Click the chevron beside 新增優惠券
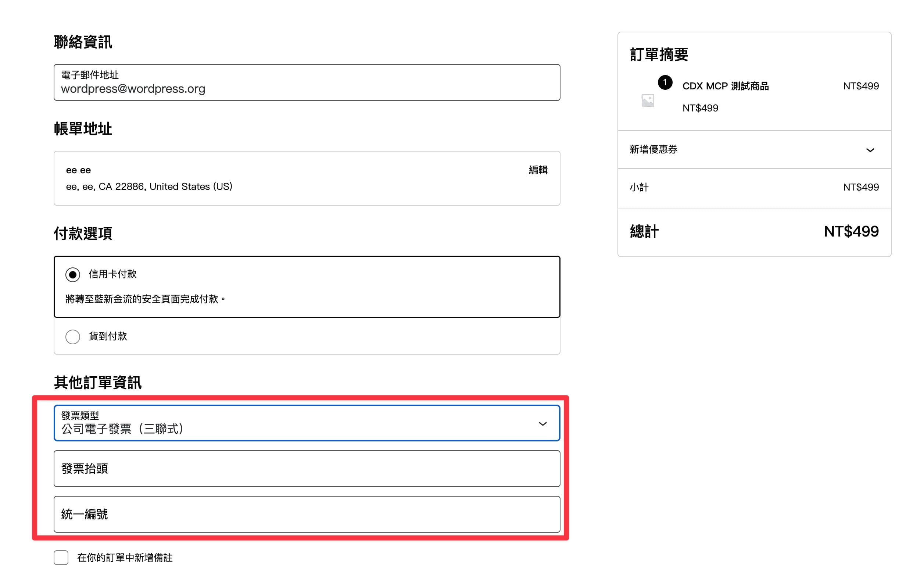The height and width of the screenshot is (579, 924). click(870, 150)
